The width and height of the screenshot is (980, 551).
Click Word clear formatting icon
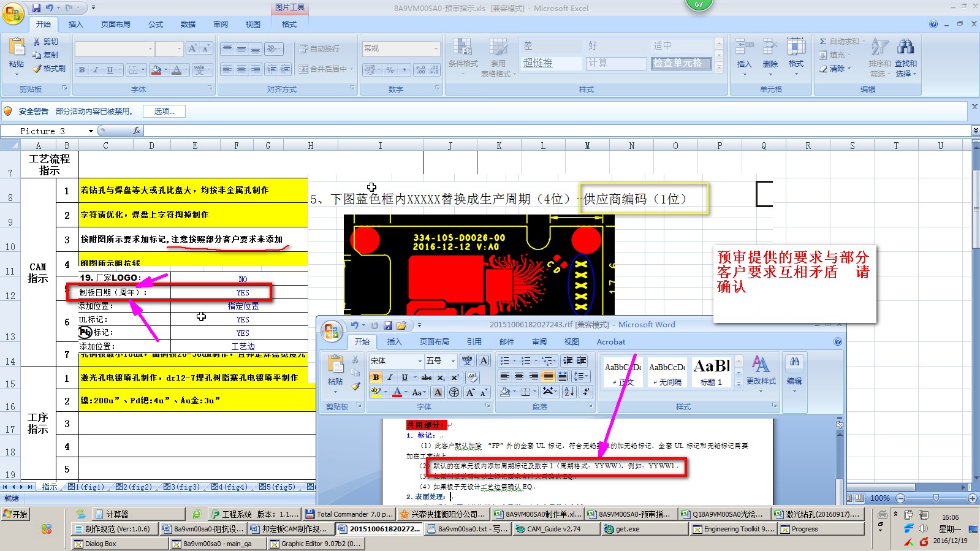coord(472,377)
